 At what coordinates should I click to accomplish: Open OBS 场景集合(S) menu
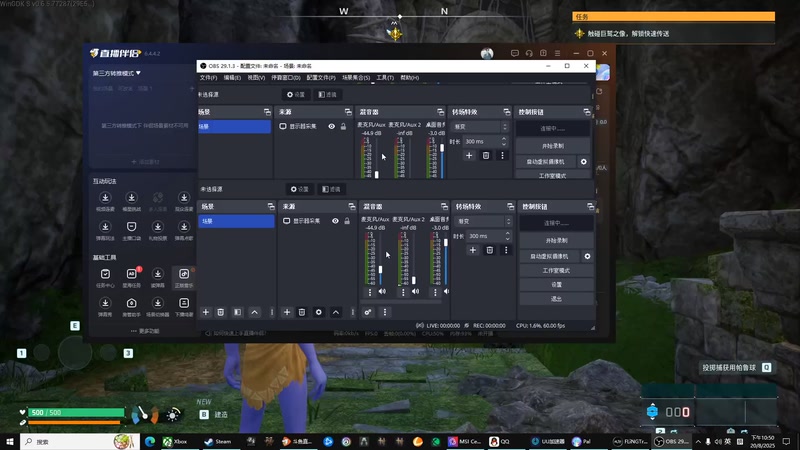(356, 78)
